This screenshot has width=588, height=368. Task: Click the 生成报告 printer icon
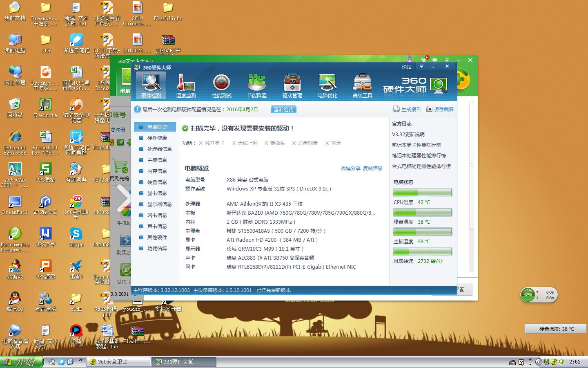pyautogui.click(x=396, y=109)
